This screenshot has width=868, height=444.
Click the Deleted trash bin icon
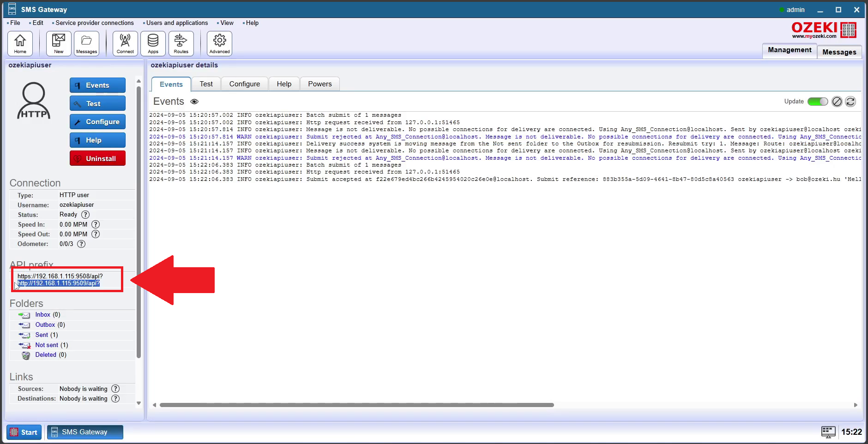(26, 355)
